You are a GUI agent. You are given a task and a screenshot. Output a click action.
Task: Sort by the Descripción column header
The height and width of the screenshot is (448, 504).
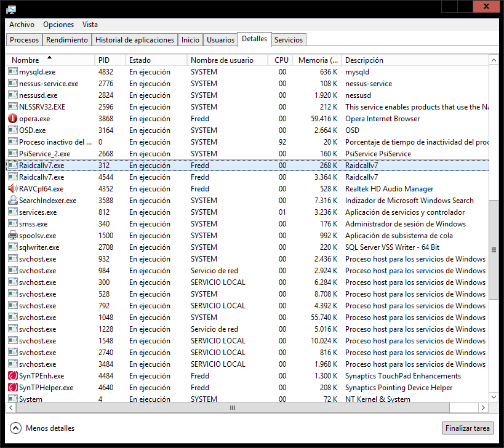pyautogui.click(x=415, y=60)
